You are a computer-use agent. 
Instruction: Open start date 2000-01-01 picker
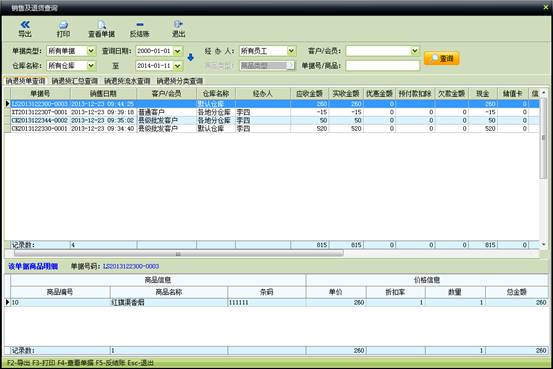point(177,52)
